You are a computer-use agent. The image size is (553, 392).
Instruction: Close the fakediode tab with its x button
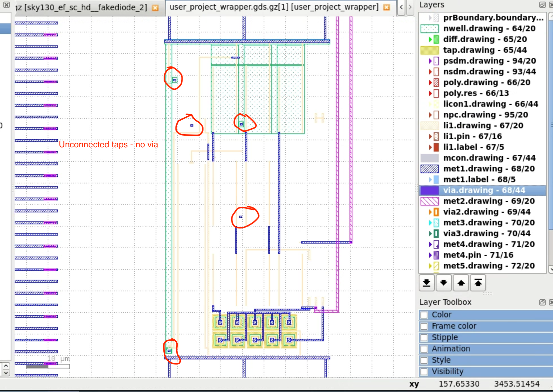click(155, 8)
